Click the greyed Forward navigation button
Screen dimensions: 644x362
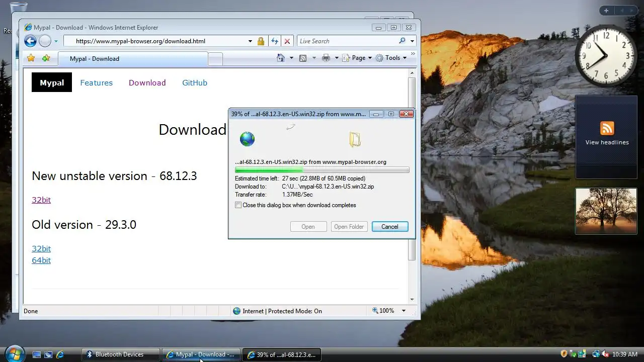(x=45, y=41)
